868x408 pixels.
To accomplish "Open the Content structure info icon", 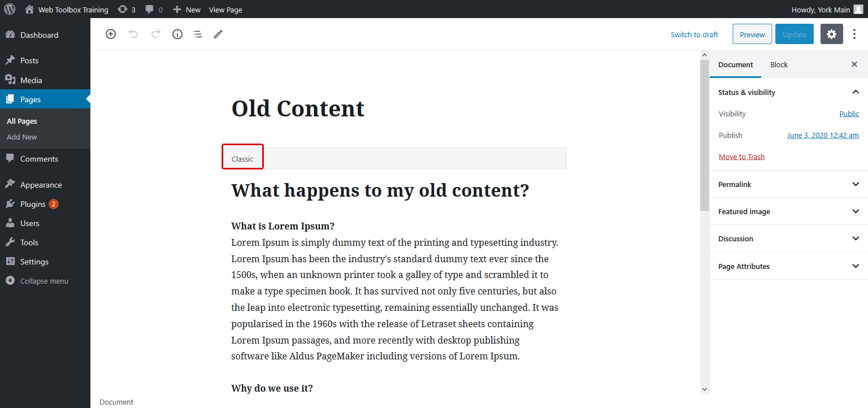I will [x=177, y=34].
